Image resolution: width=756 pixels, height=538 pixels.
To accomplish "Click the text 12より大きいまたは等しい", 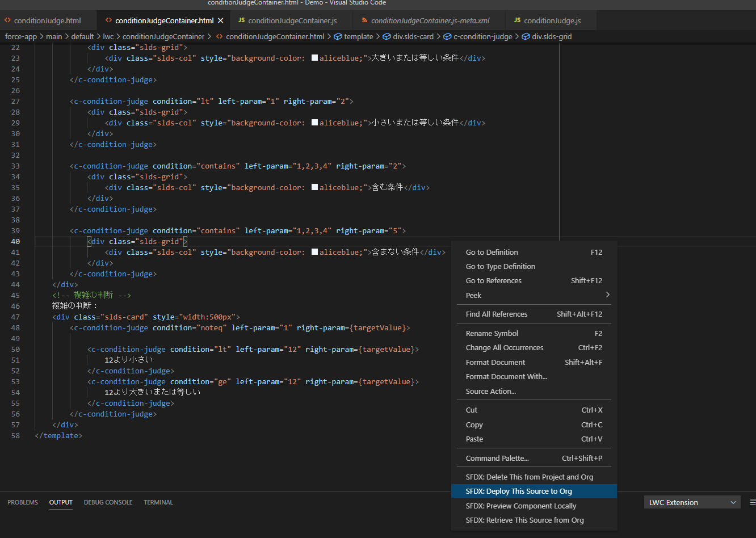I will point(153,392).
